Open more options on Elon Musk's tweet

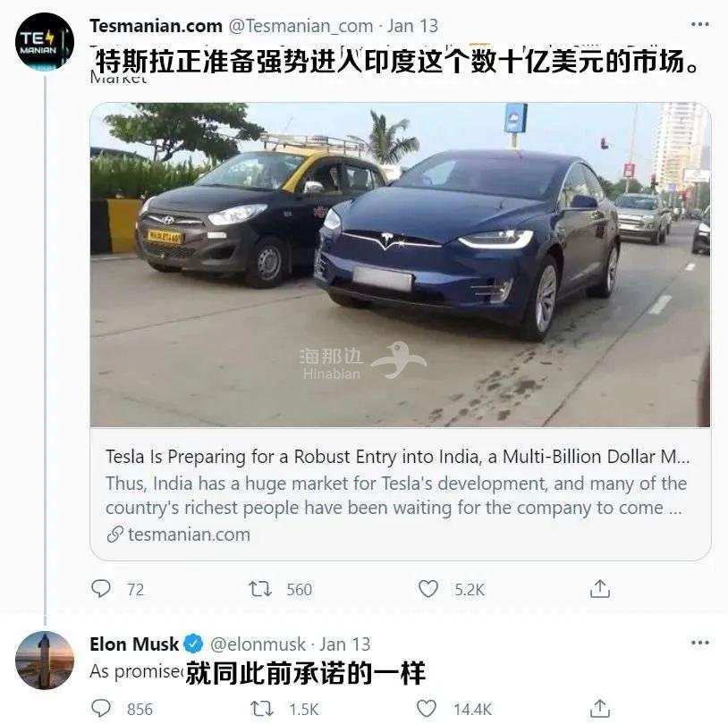coord(699,644)
